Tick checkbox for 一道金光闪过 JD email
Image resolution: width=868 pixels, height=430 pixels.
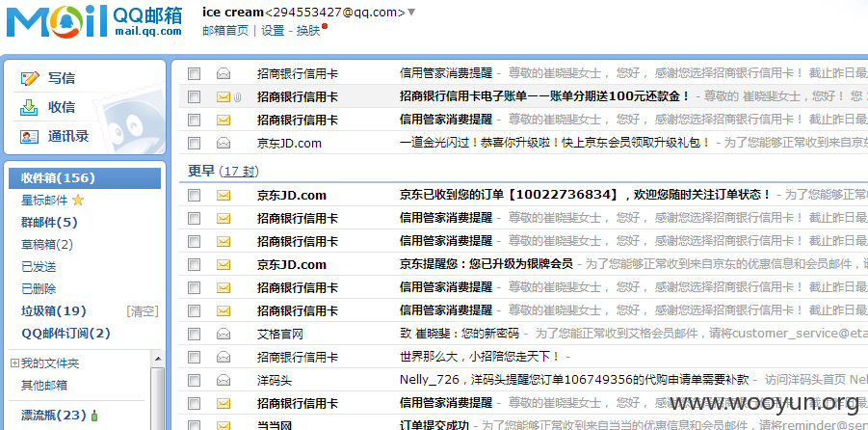pyautogui.click(x=194, y=144)
